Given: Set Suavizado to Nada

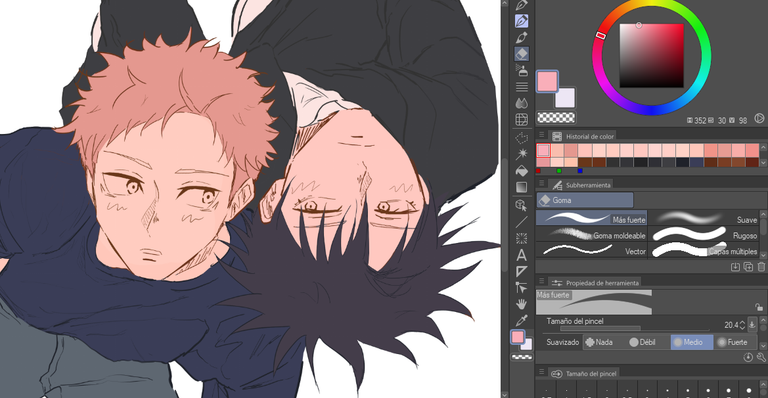Looking at the screenshot, I should 600,342.
